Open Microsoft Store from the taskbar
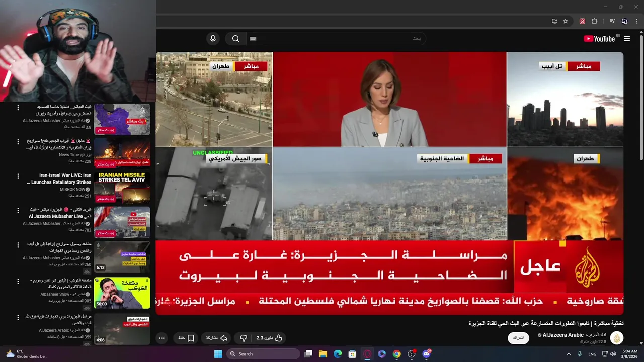644x362 pixels. pyautogui.click(x=352, y=354)
